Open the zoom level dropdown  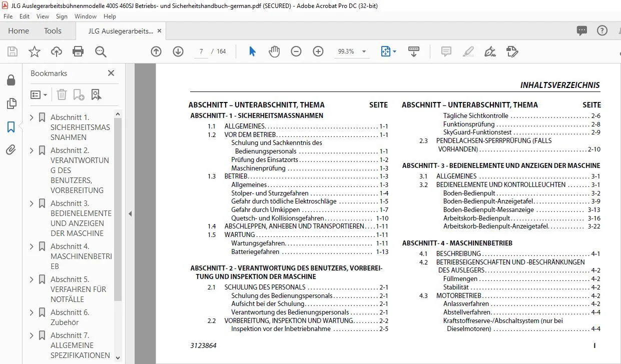coord(364,51)
